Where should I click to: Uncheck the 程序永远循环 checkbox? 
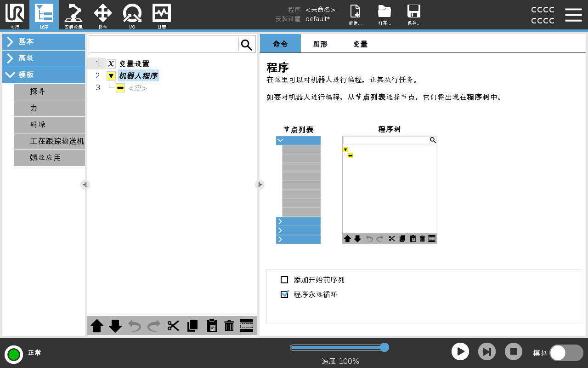click(x=284, y=294)
